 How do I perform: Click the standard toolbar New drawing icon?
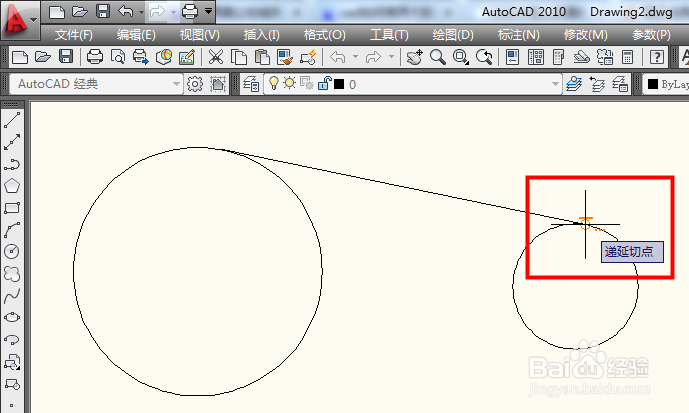[20, 57]
